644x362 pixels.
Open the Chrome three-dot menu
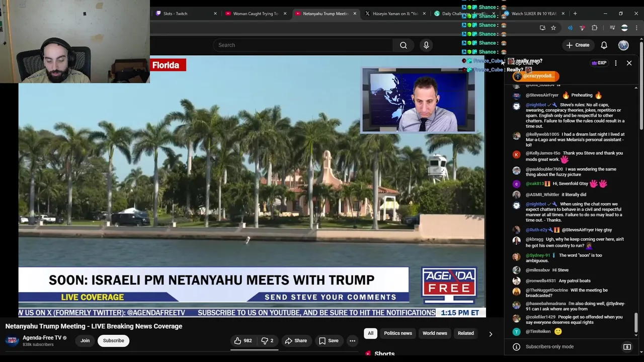[636, 28]
